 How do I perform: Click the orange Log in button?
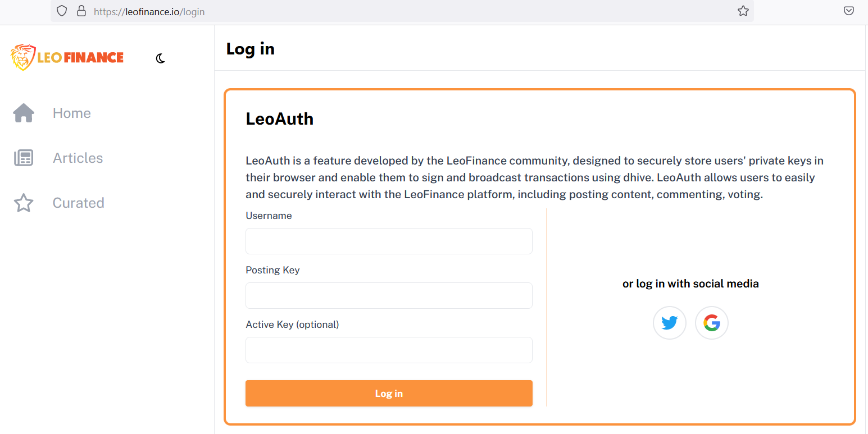tap(389, 393)
